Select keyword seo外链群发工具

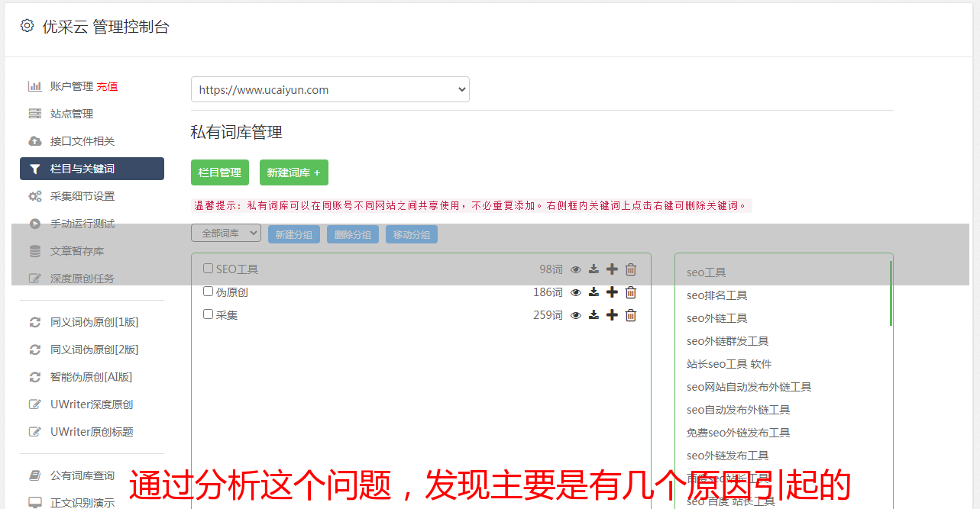tap(727, 341)
